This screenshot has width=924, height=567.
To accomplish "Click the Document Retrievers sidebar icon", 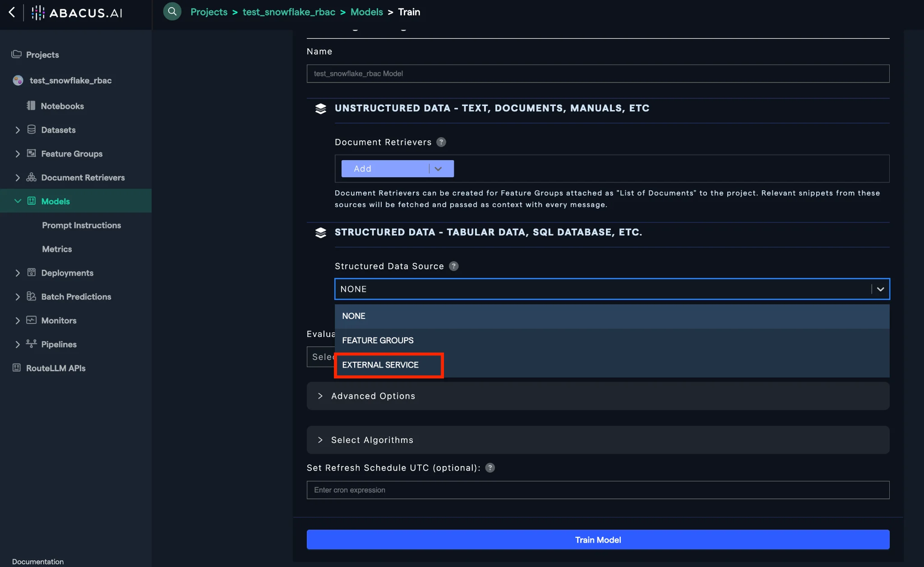I will (x=31, y=177).
